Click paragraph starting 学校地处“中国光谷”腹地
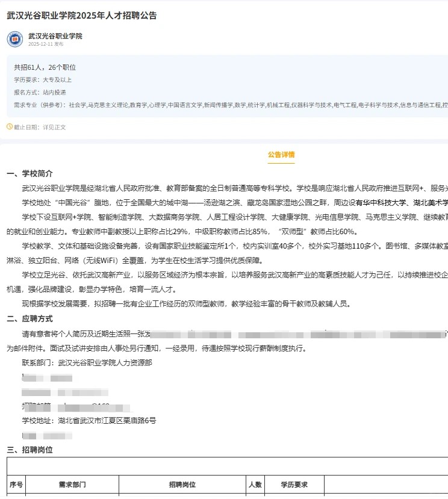This screenshot has height=499, width=448. coord(235,203)
